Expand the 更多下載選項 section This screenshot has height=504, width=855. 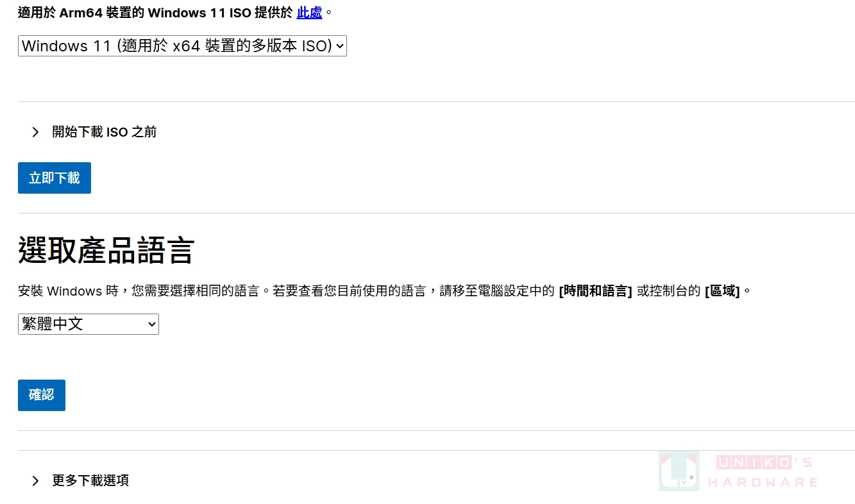click(80, 481)
